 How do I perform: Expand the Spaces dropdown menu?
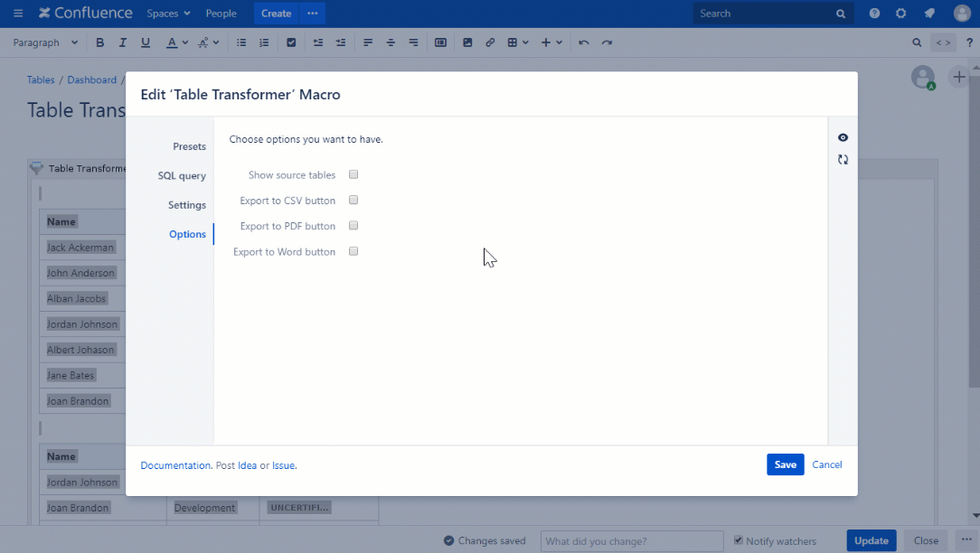click(x=169, y=14)
